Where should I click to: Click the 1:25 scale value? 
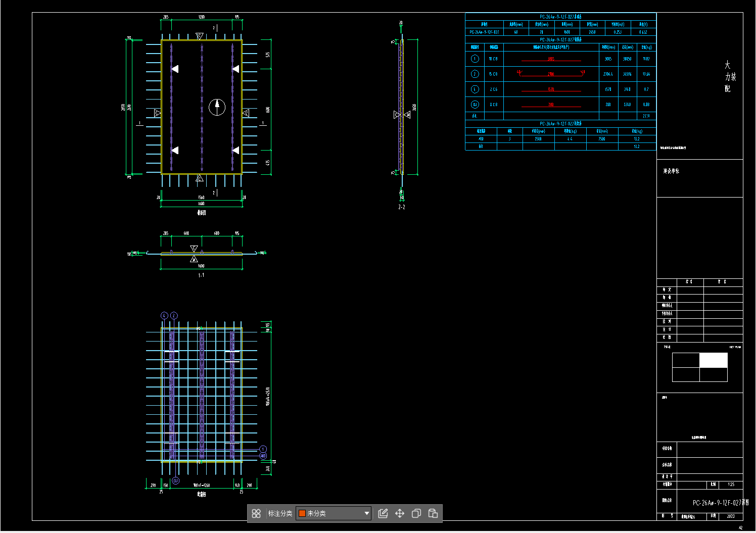[x=731, y=484]
